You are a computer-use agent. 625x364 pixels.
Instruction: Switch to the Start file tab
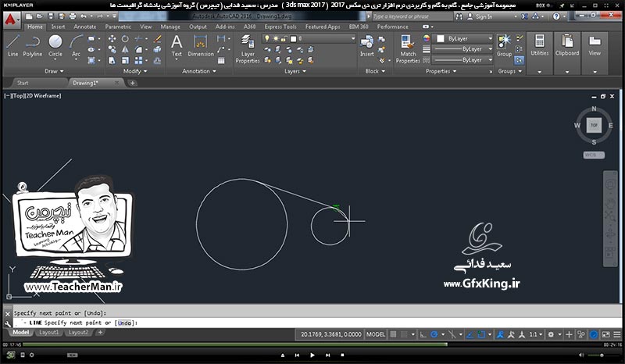point(23,83)
